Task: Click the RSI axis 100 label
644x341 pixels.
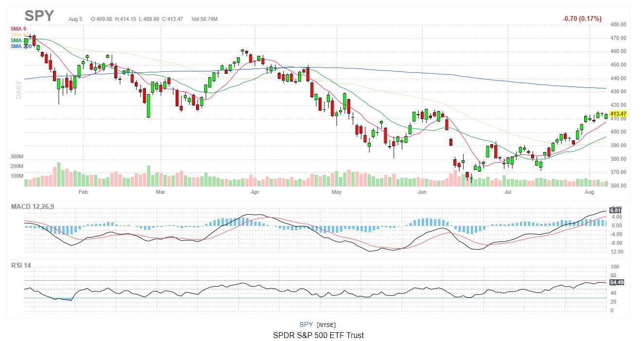Action: 615,267
